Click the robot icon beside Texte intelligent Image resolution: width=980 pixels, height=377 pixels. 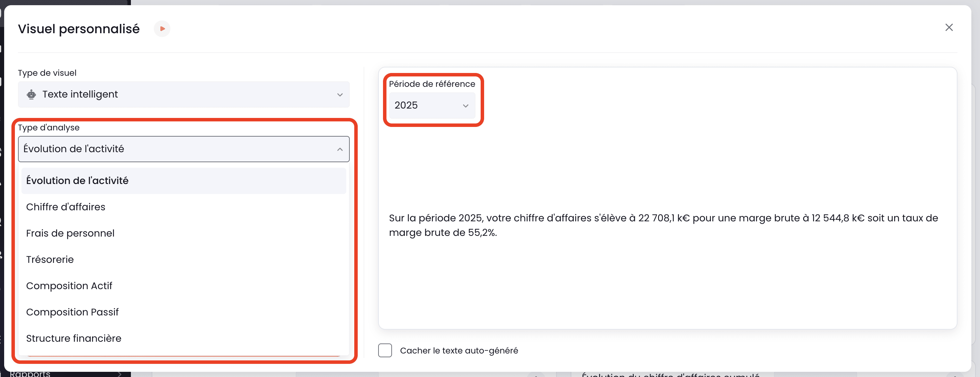[x=32, y=94]
